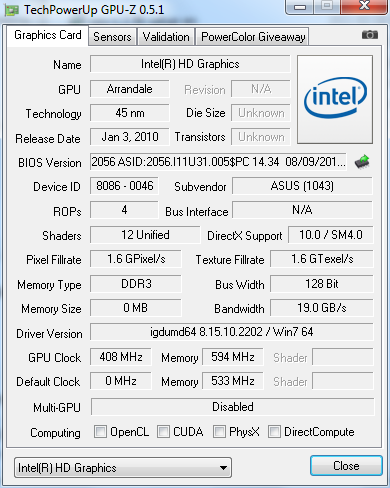Click the Revision value N/A

(261, 89)
